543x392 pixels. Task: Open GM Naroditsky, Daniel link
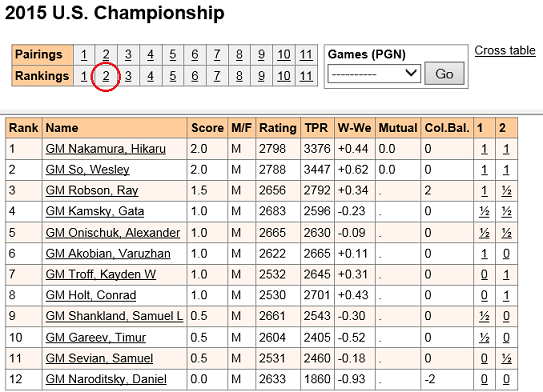click(x=106, y=379)
